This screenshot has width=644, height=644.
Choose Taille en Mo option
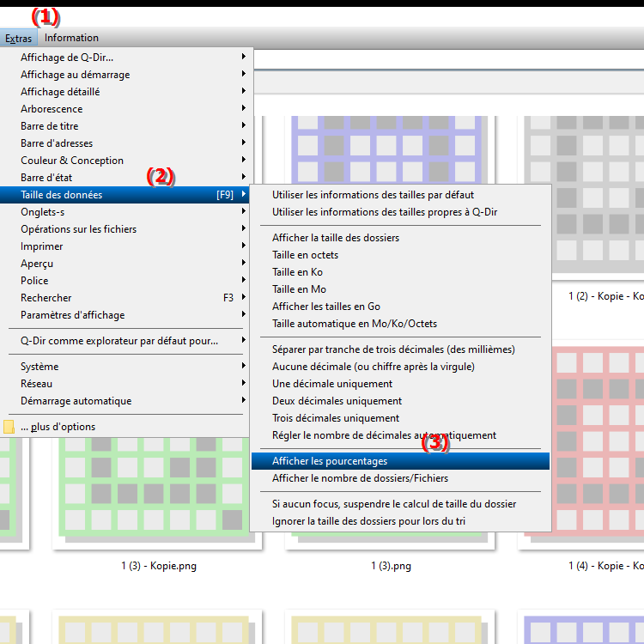click(299, 289)
